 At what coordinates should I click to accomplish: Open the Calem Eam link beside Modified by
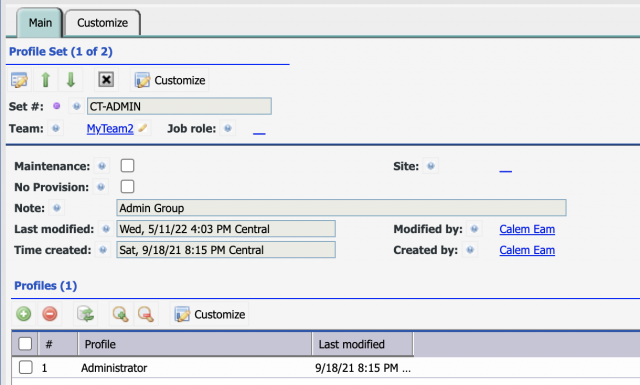pyautogui.click(x=527, y=229)
